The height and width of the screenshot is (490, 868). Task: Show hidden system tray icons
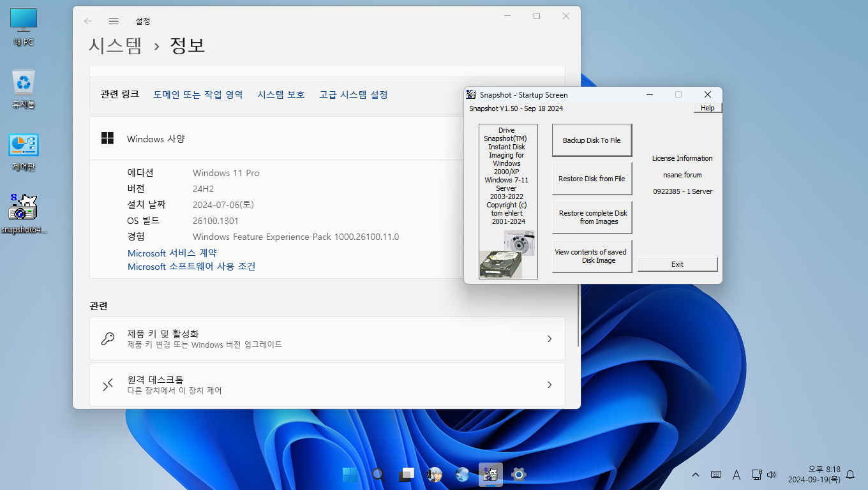(696, 475)
